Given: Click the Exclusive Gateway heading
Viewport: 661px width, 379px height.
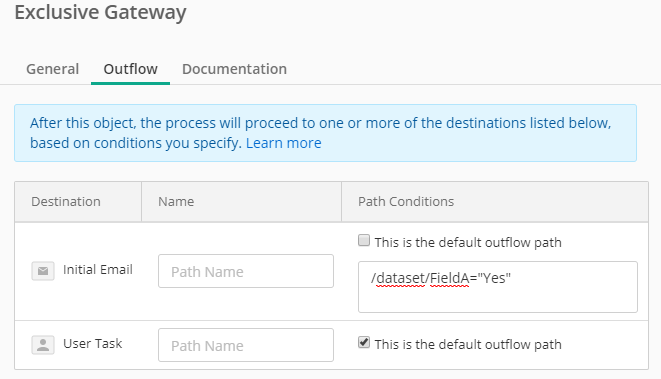Looking at the screenshot, I should click(x=100, y=13).
